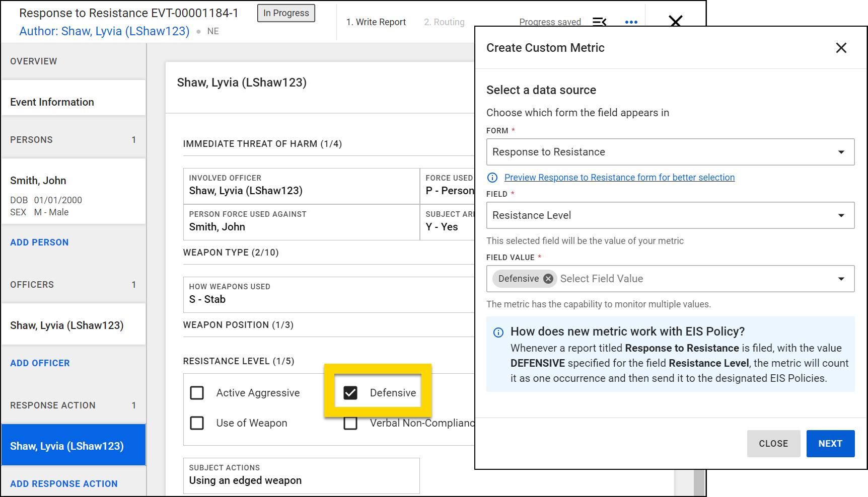
Task: Check the Active Aggressive checkbox
Action: (x=197, y=393)
